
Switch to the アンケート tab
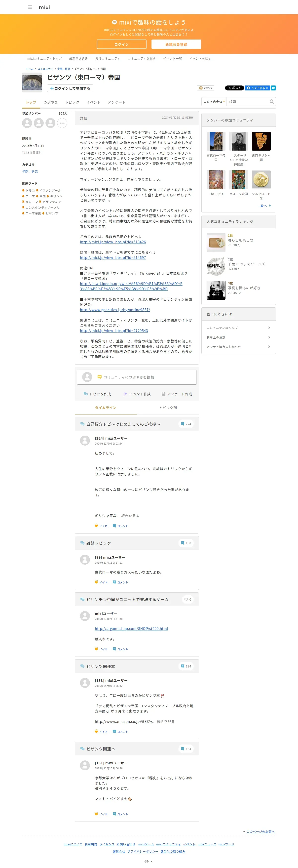116,102
